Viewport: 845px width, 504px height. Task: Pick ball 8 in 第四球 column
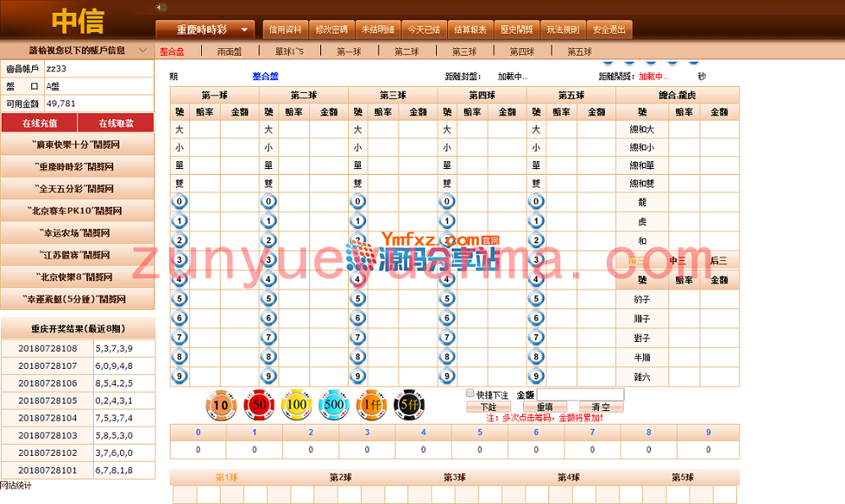point(447,356)
